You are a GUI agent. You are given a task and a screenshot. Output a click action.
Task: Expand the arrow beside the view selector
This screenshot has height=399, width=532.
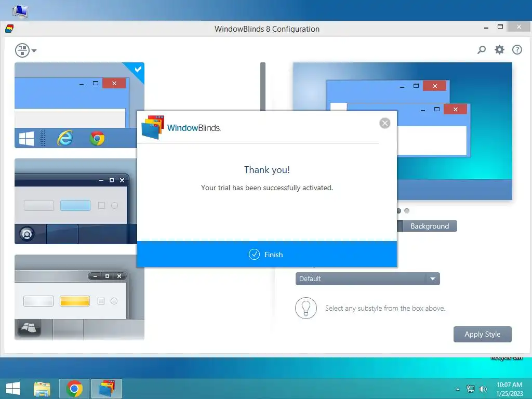coord(34,51)
